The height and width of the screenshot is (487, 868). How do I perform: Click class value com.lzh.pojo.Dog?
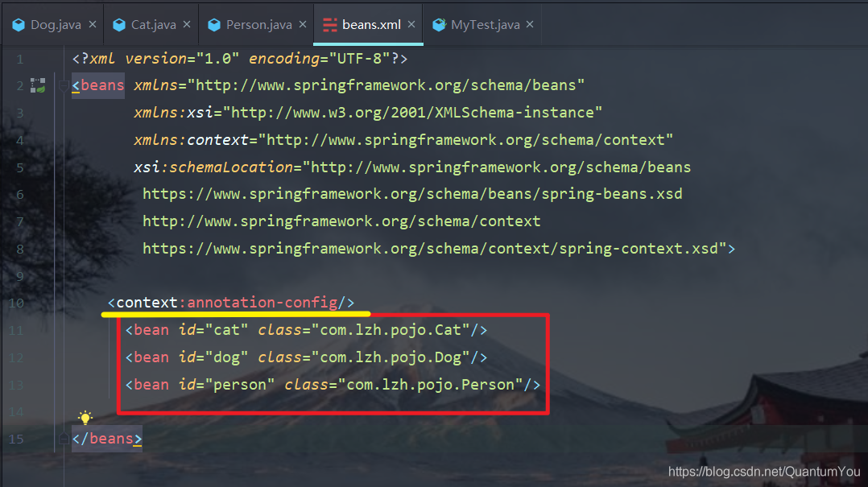[x=391, y=357]
